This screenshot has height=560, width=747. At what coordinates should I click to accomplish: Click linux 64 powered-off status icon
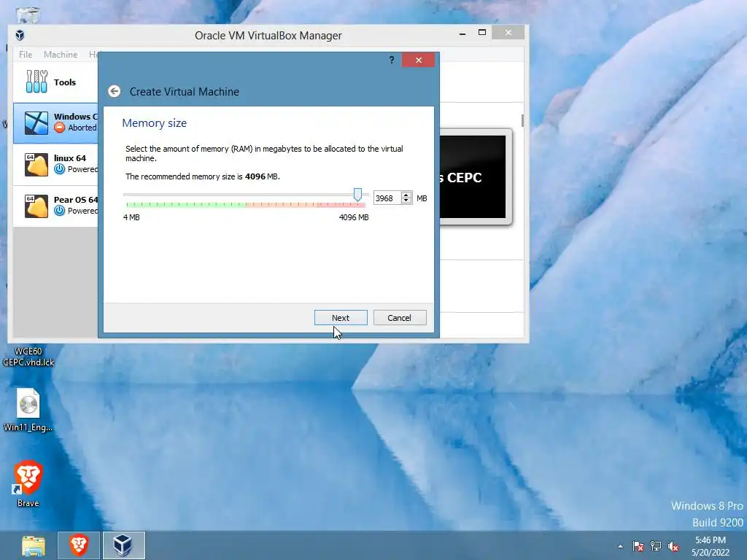[60, 169]
